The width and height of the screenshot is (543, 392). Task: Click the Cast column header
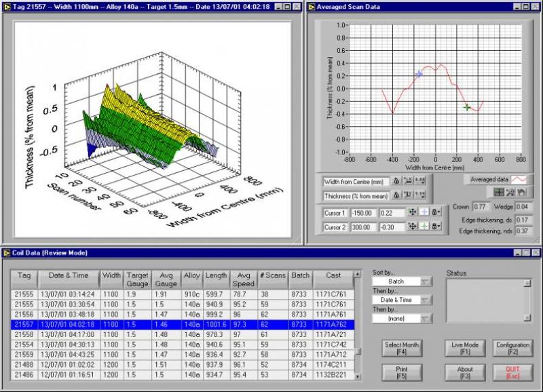[333, 279]
